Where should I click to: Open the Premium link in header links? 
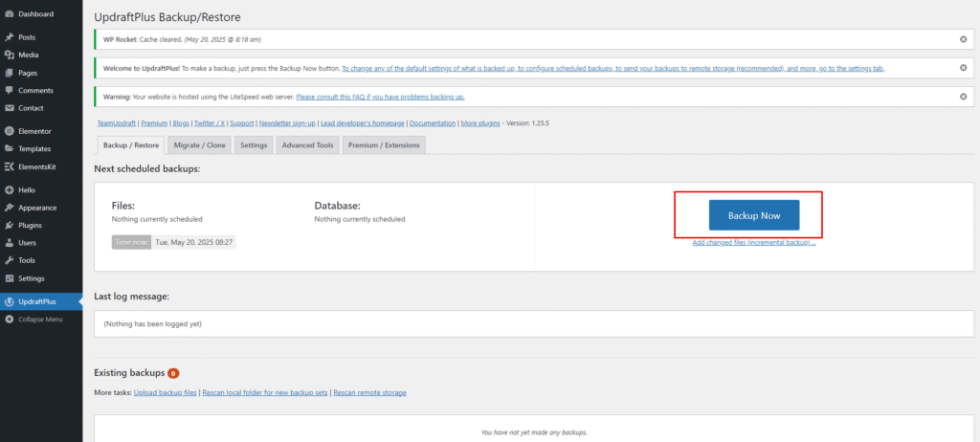(154, 123)
